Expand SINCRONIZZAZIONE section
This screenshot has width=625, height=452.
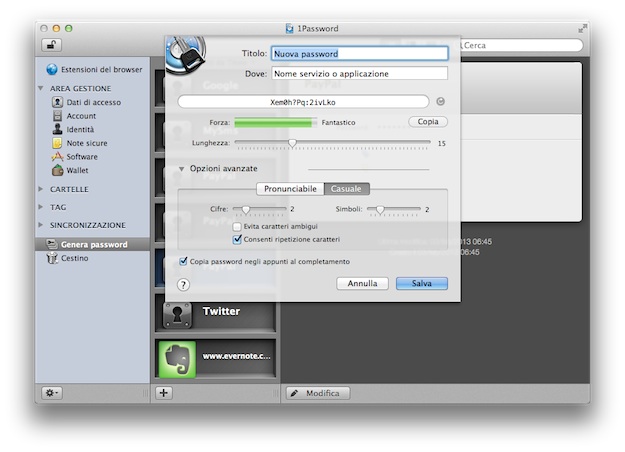pos(41,225)
